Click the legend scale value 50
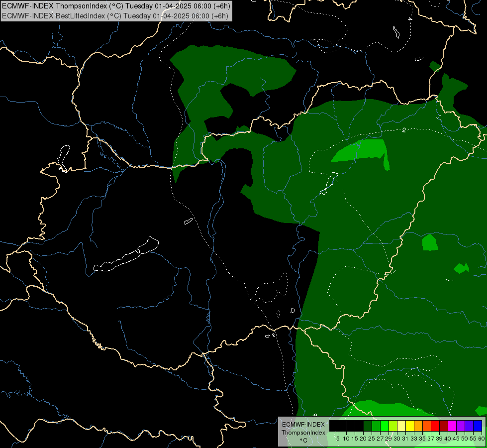This screenshot has height=448, width=487. click(465, 439)
